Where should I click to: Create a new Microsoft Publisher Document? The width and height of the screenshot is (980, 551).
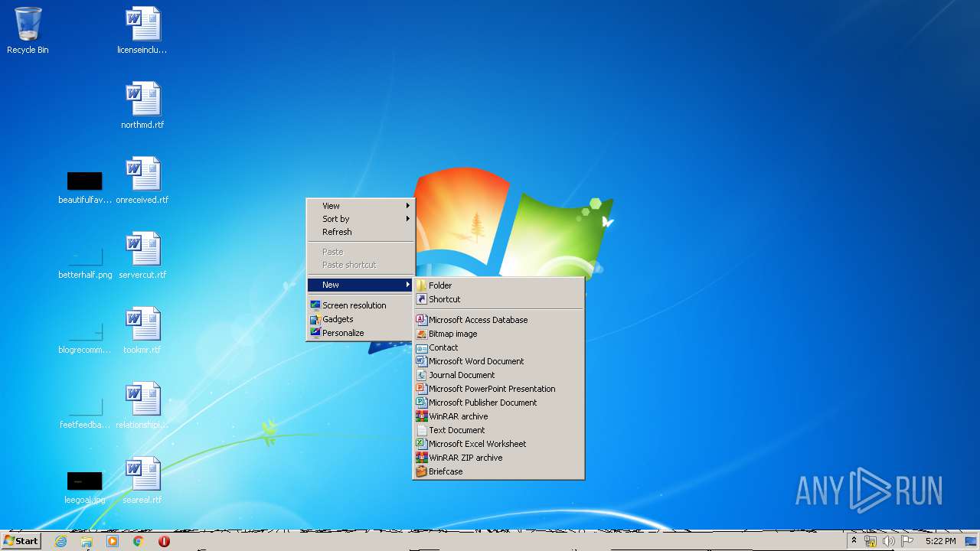(x=498, y=403)
